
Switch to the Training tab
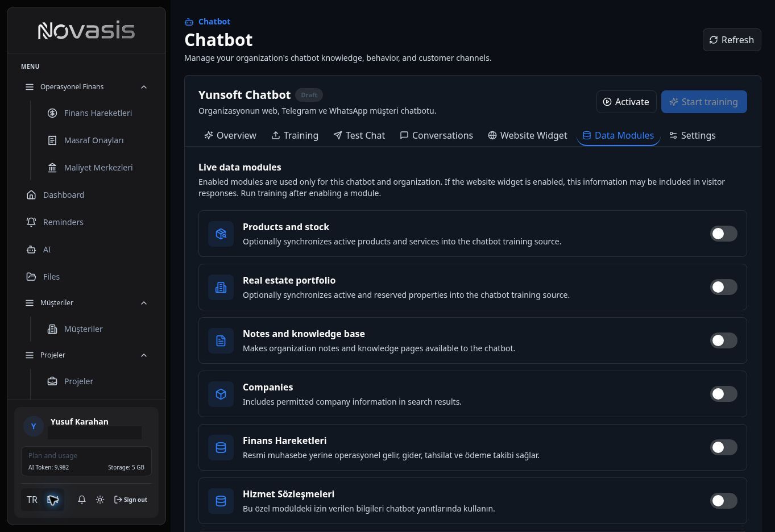295,135
